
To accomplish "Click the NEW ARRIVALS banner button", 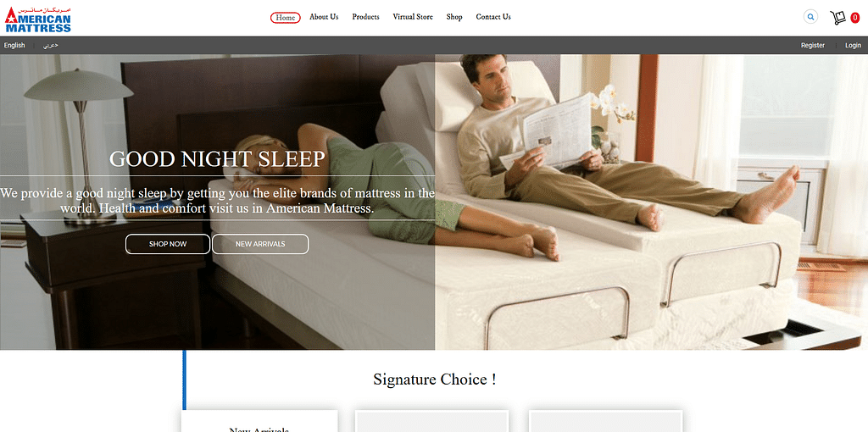I will tap(260, 244).
